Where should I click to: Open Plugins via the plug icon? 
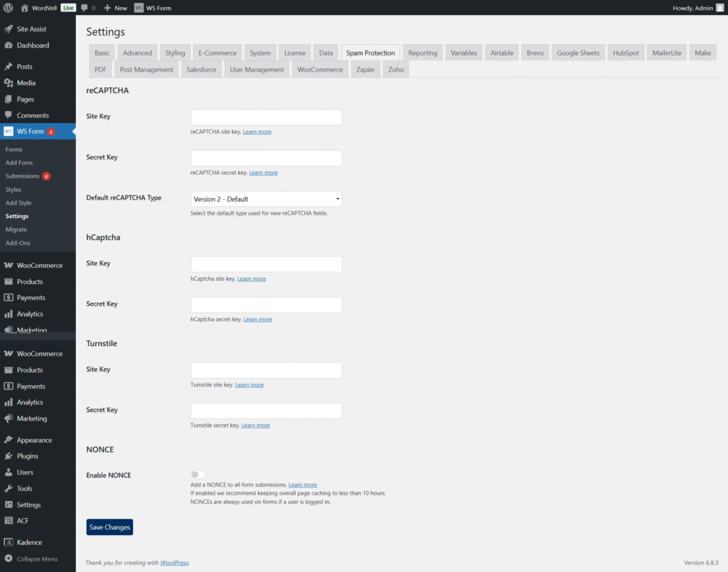(9, 456)
